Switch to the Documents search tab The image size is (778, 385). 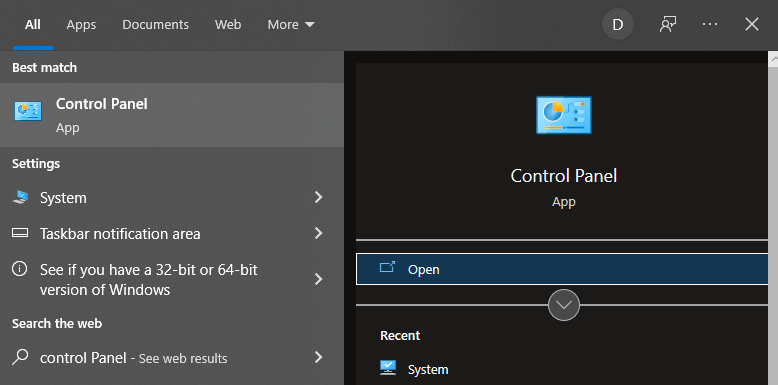(155, 24)
